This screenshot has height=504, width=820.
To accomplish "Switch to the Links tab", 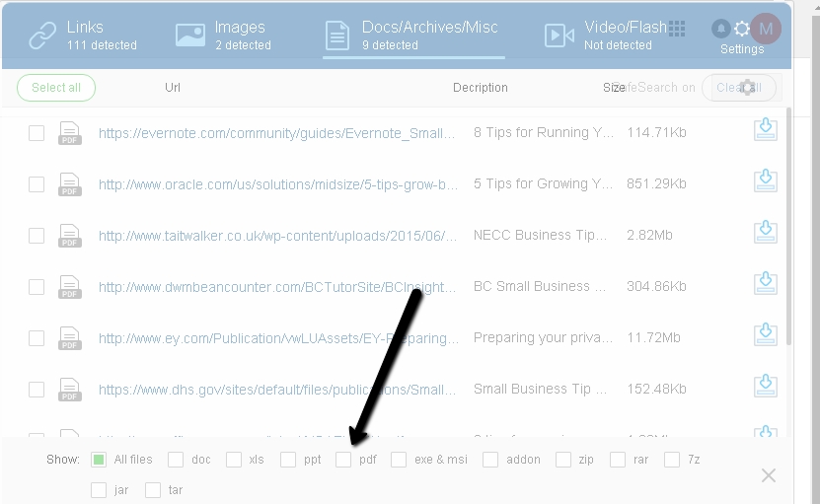I will (x=84, y=35).
